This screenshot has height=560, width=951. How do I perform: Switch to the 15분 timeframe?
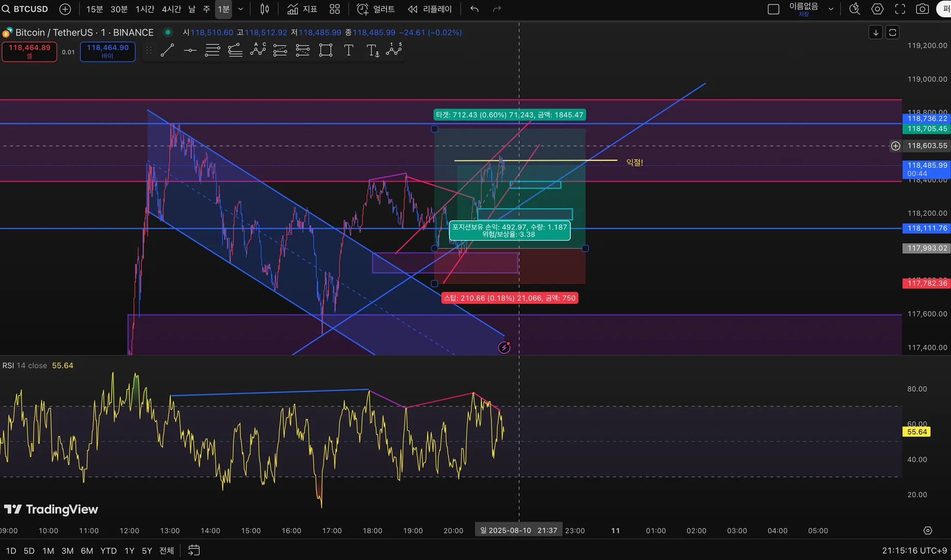(x=94, y=9)
